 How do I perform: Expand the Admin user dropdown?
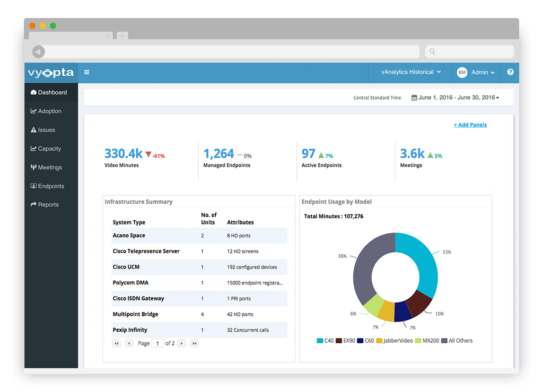pyautogui.click(x=483, y=73)
